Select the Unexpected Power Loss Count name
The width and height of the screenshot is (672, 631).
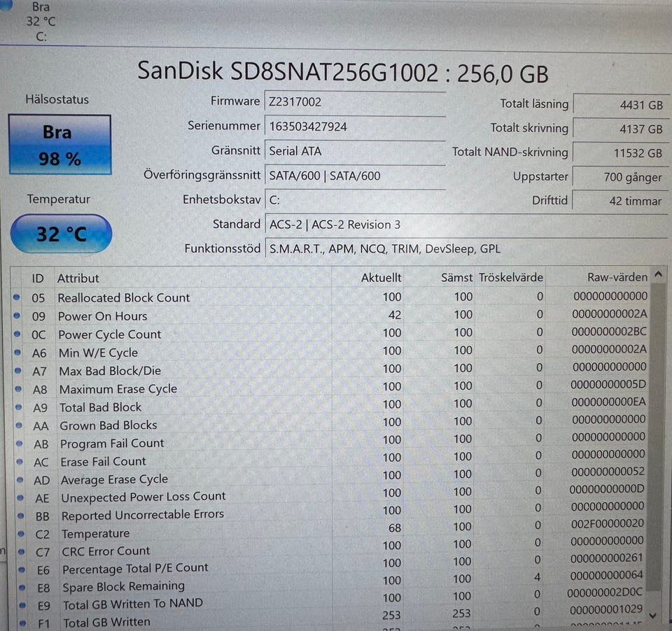coord(143,497)
